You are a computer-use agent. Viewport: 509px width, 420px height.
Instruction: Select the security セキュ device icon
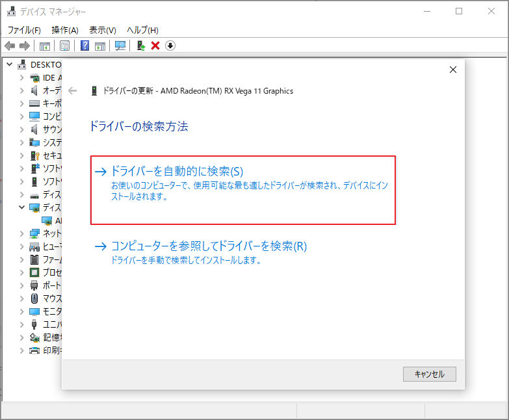click(34, 155)
